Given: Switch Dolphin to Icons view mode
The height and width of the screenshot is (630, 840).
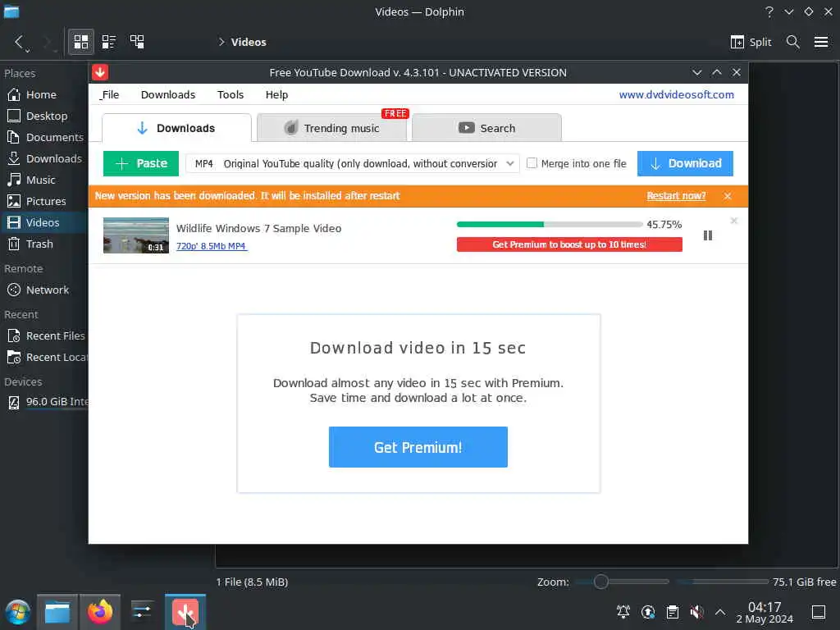Looking at the screenshot, I should (81, 42).
